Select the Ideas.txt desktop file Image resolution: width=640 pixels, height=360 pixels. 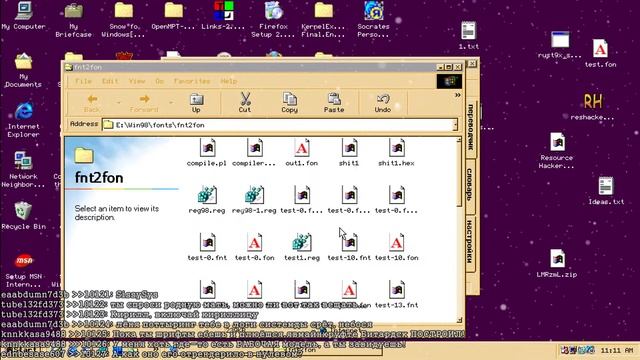coord(606,191)
